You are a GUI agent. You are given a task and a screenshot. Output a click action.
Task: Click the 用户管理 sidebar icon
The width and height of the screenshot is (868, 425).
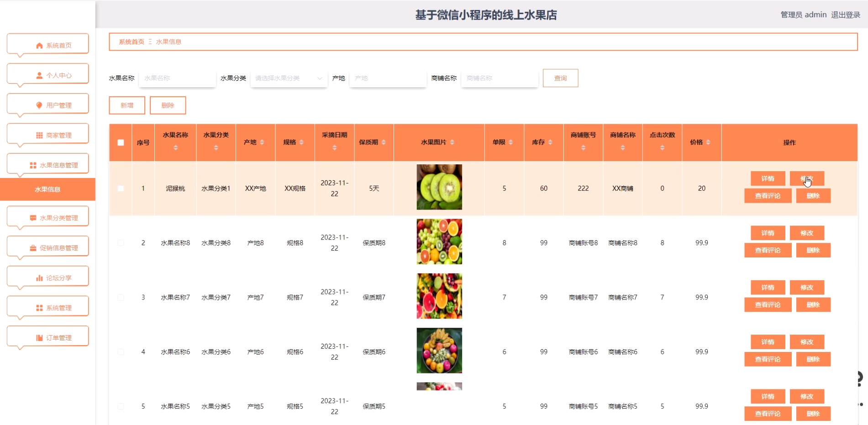(x=39, y=105)
